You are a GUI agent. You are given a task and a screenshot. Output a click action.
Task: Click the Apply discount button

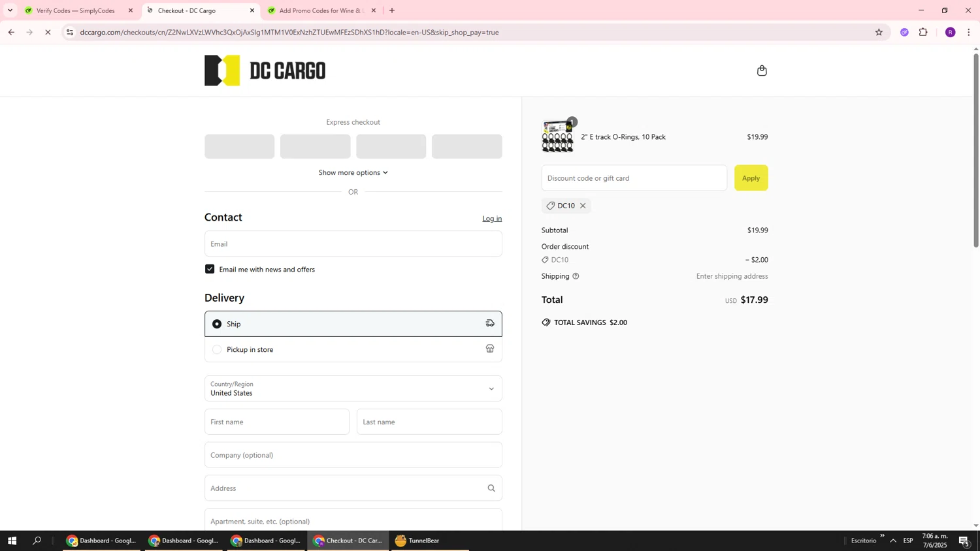coord(751,178)
